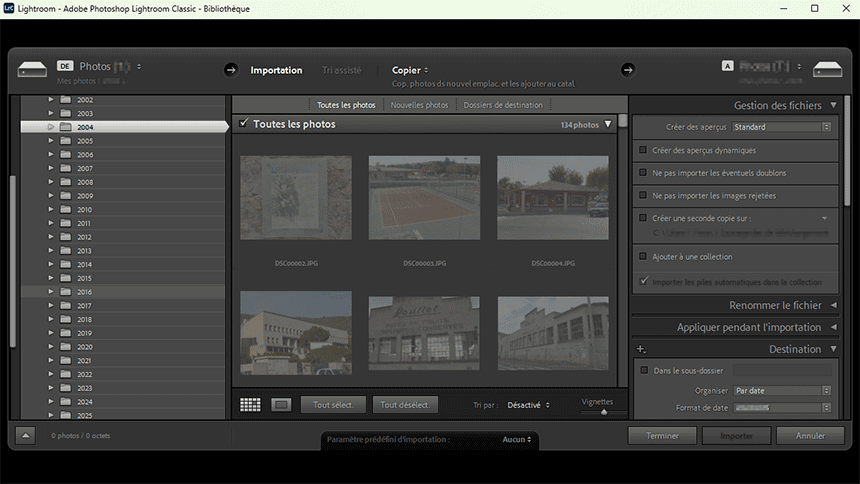This screenshot has width=860, height=484.
Task: Select the 2022 folder row
Action: [x=122, y=374]
